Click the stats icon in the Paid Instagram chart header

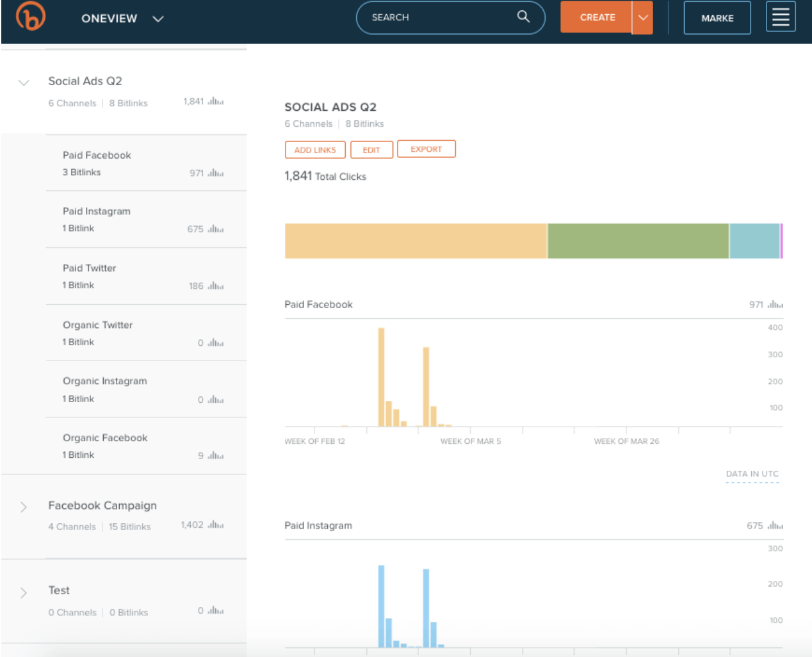click(775, 525)
